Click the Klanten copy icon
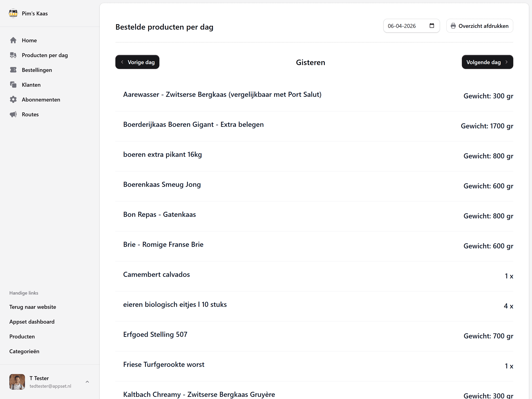The width and height of the screenshot is (532, 399). (x=13, y=85)
